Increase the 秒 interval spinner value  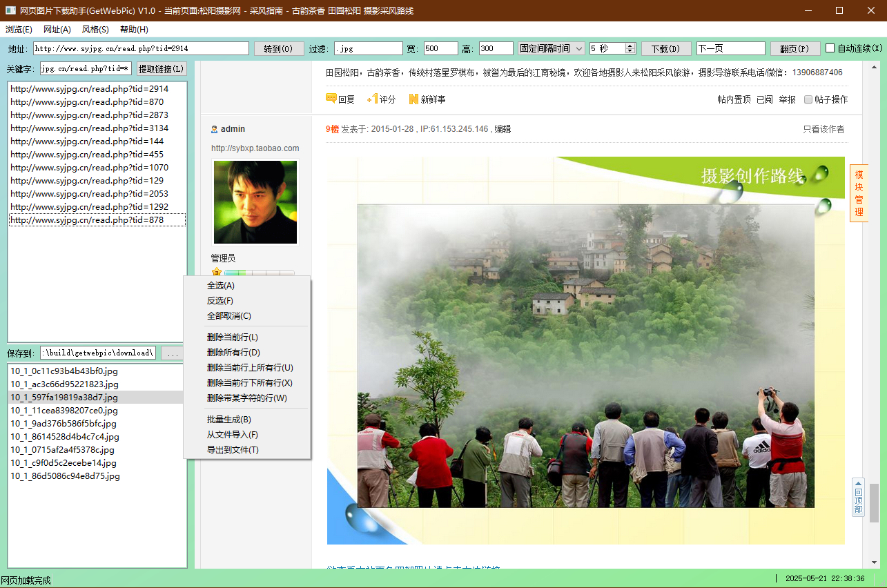click(x=630, y=46)
